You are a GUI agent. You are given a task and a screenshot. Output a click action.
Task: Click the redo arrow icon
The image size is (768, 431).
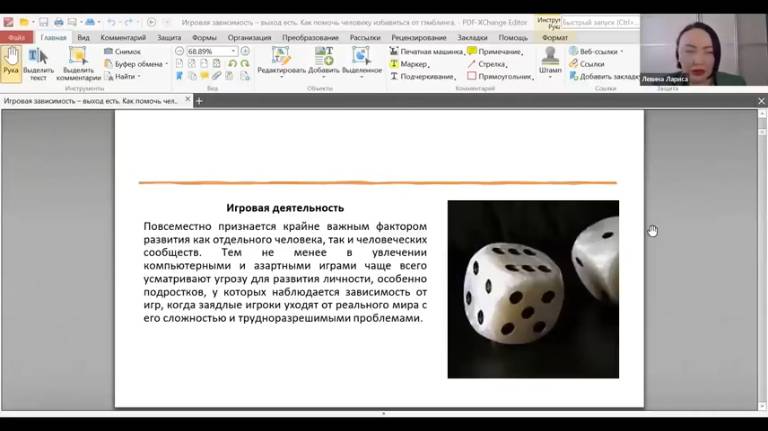129,22
